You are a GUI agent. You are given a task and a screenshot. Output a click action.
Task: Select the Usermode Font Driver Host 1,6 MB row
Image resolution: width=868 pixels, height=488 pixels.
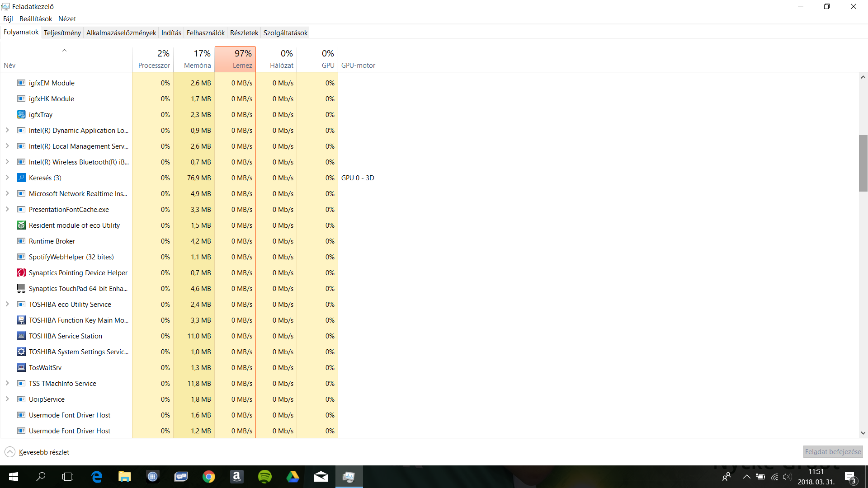(x=169, y=415)
